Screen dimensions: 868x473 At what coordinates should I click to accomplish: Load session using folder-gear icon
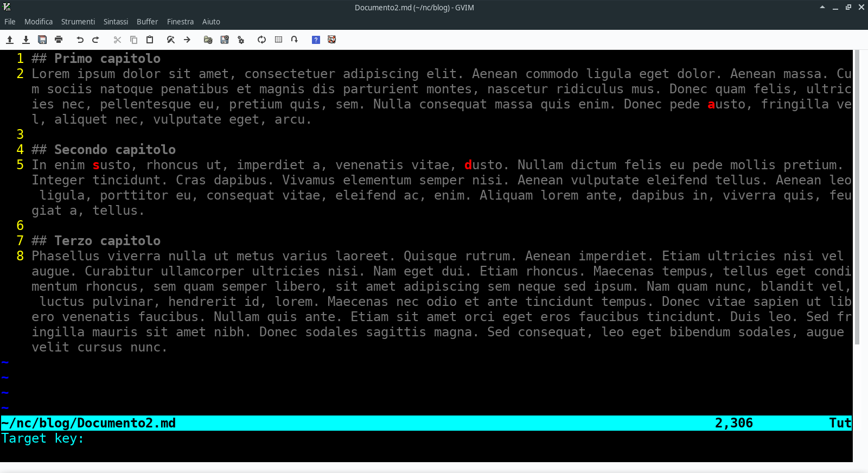click(x=208, y=40)
